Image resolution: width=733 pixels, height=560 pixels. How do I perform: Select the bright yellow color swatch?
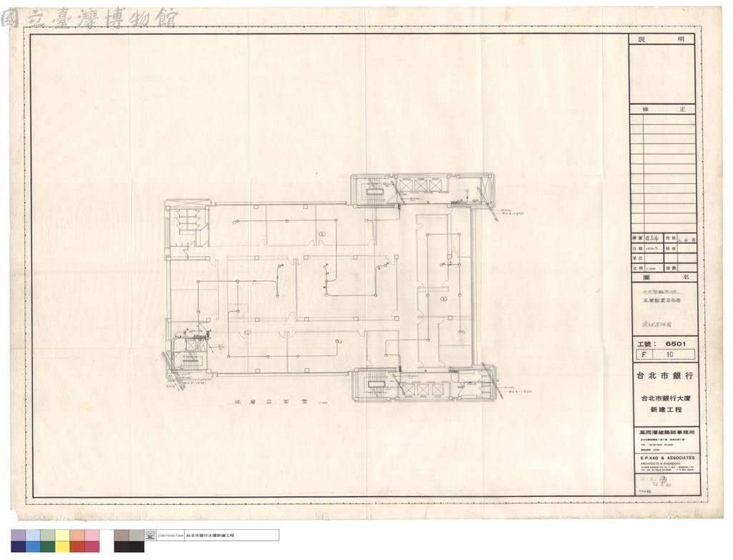pos(63,546)
